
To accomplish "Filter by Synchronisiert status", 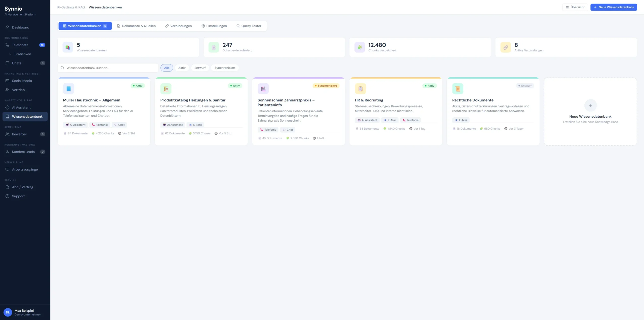I will coord(225,68).
